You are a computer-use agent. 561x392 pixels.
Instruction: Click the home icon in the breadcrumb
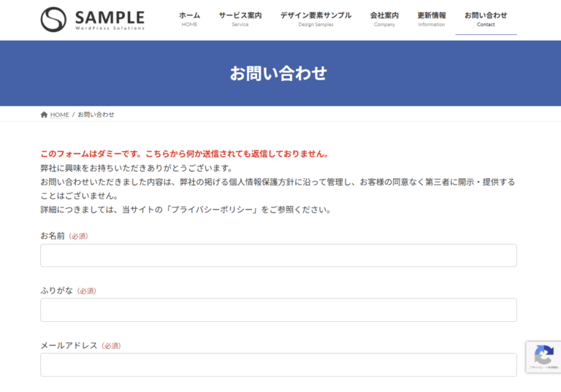44,115
